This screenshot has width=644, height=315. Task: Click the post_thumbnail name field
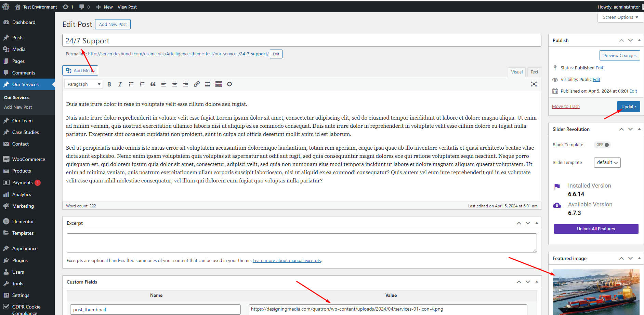point(155,310)
